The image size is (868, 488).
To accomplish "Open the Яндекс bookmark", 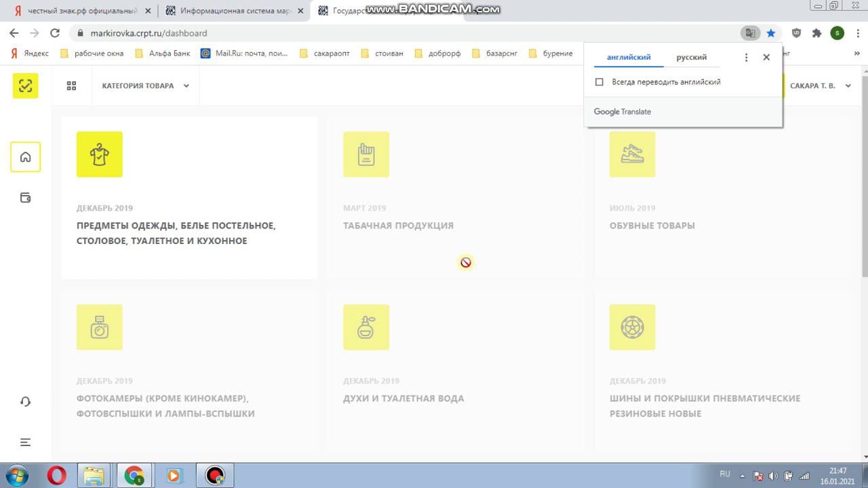I will coord(30,54).
